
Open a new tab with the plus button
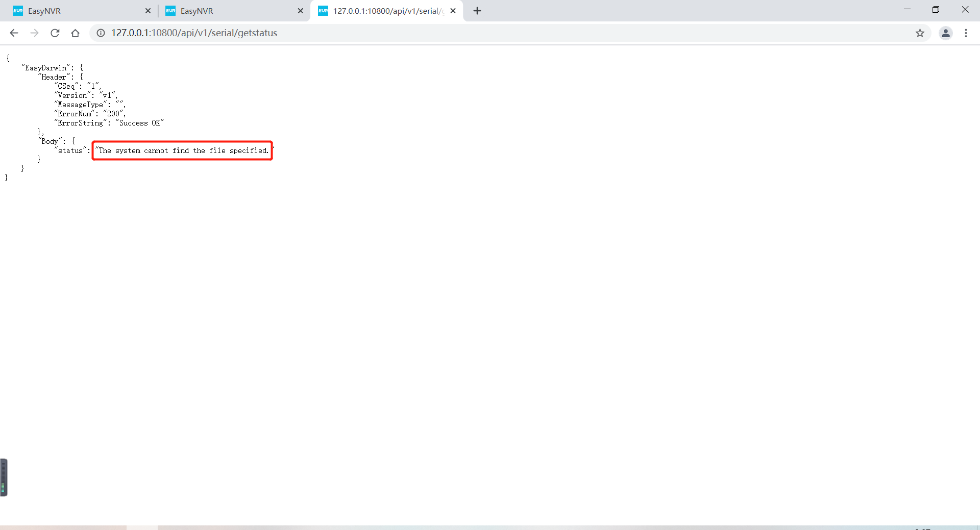coord(477,11)
